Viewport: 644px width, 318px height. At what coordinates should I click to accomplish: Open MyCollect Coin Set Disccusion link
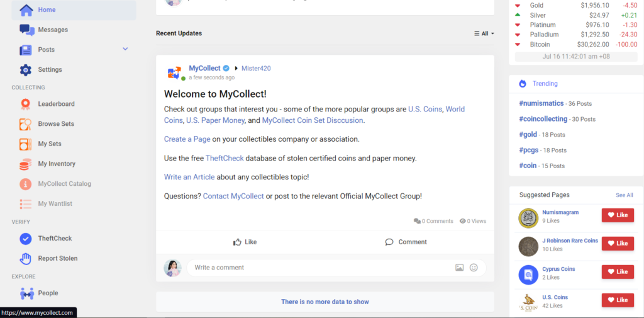click(313, 120)
